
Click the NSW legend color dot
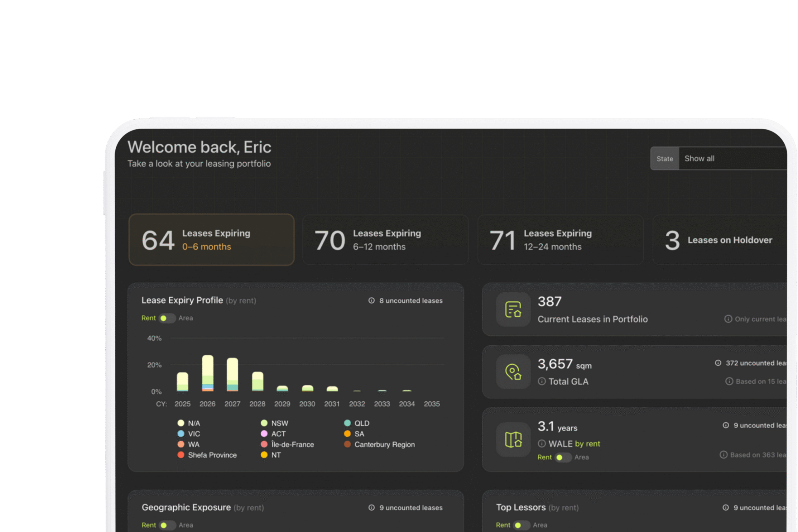[264, 423]
